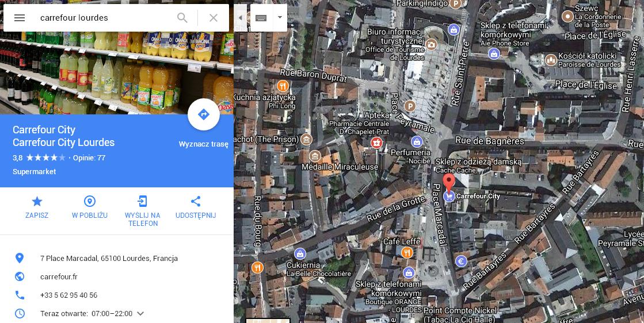The width and height of the screenshot is (644, 323).
Task: Click 'W pobliżu' nearby icon
Action: coord(90,201)
